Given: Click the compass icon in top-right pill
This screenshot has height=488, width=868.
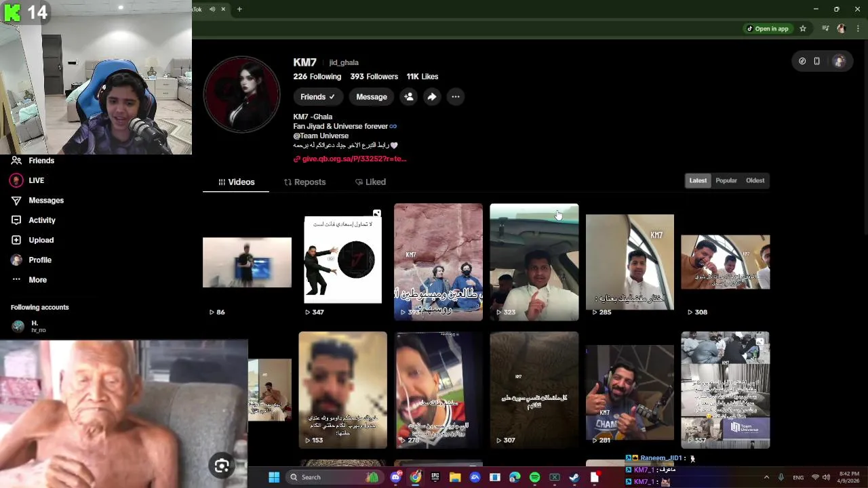Looking at the screenshot, I should pos(802,61).
